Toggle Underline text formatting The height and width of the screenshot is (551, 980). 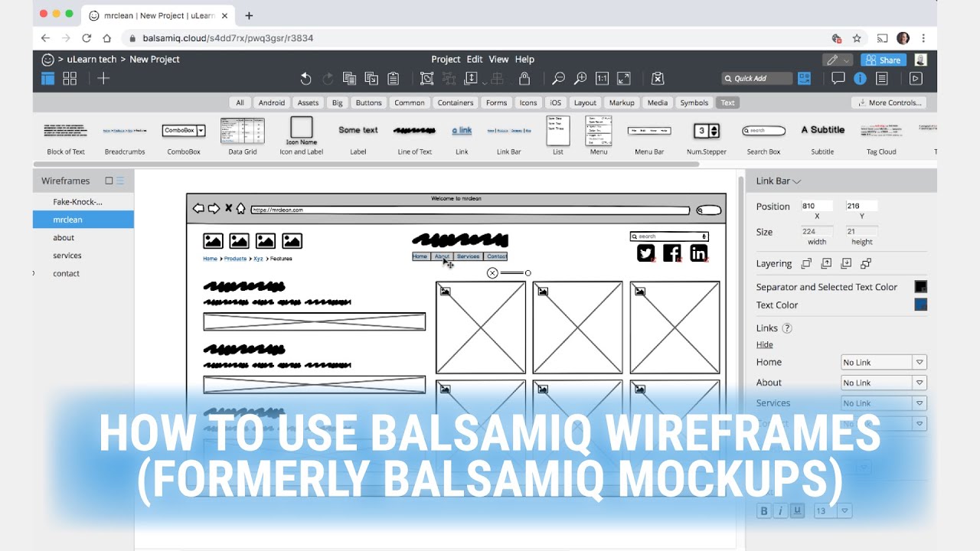[797, 511]
